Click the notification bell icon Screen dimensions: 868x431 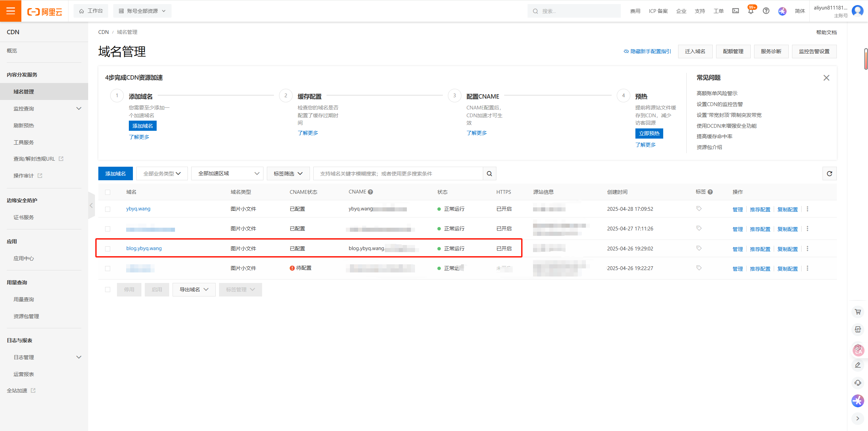[x=750, y=11]
